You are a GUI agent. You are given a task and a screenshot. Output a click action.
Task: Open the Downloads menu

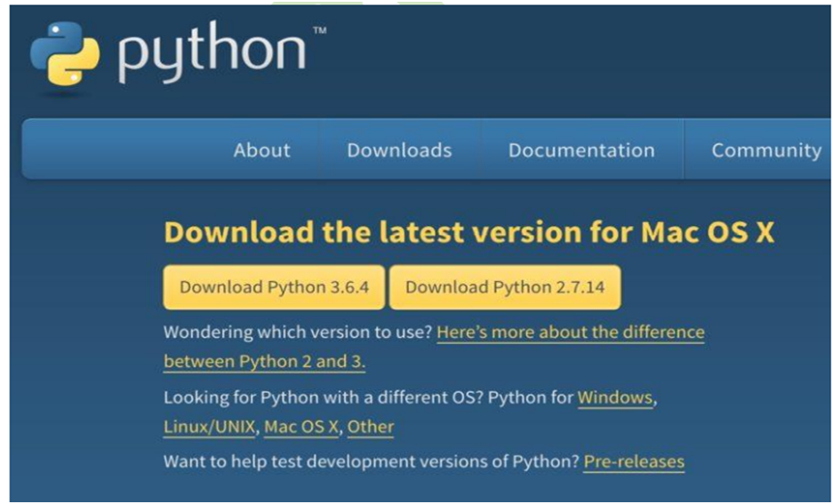399,150
